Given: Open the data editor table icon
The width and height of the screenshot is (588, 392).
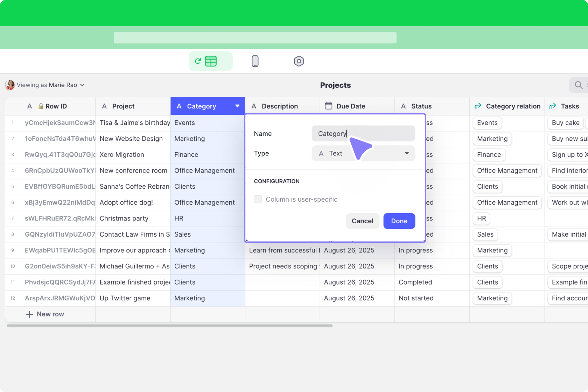Looking at the screenshot, I should point(210,61).
